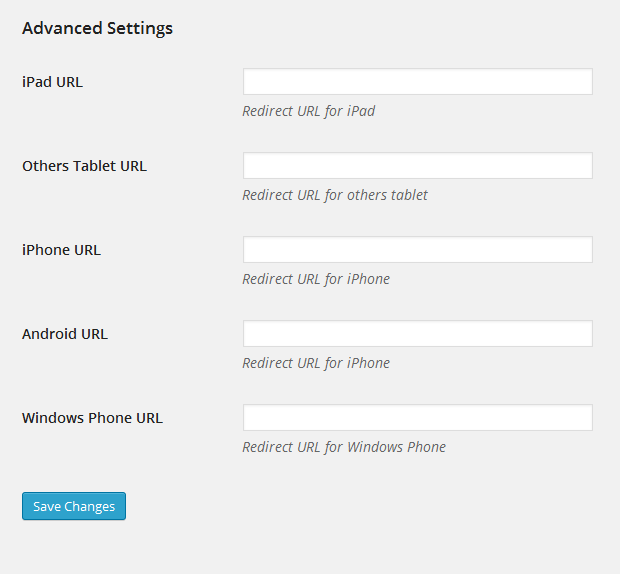Click the 'Redirect URL for iPad' hint

click(x=309, y=111)
